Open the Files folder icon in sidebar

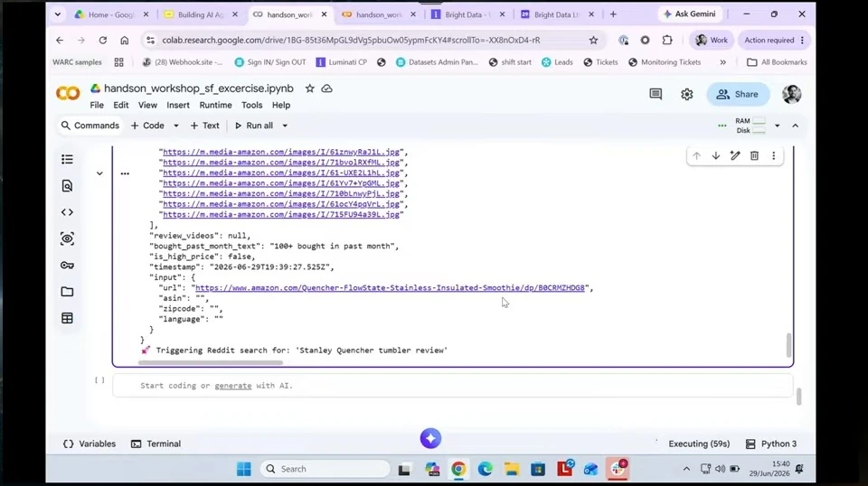point(67,292)
